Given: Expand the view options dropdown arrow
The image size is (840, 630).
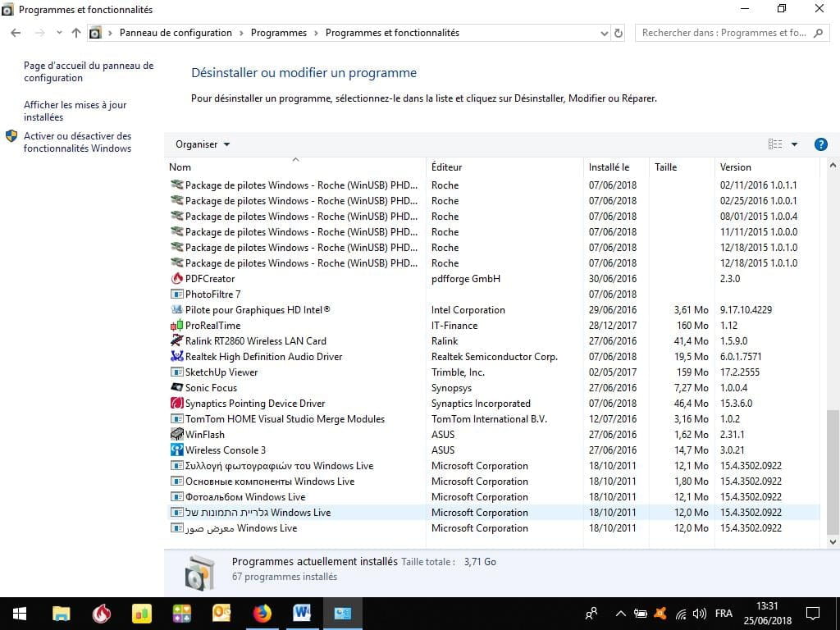Looking at the screenshot, I should [x=794, y=144].
